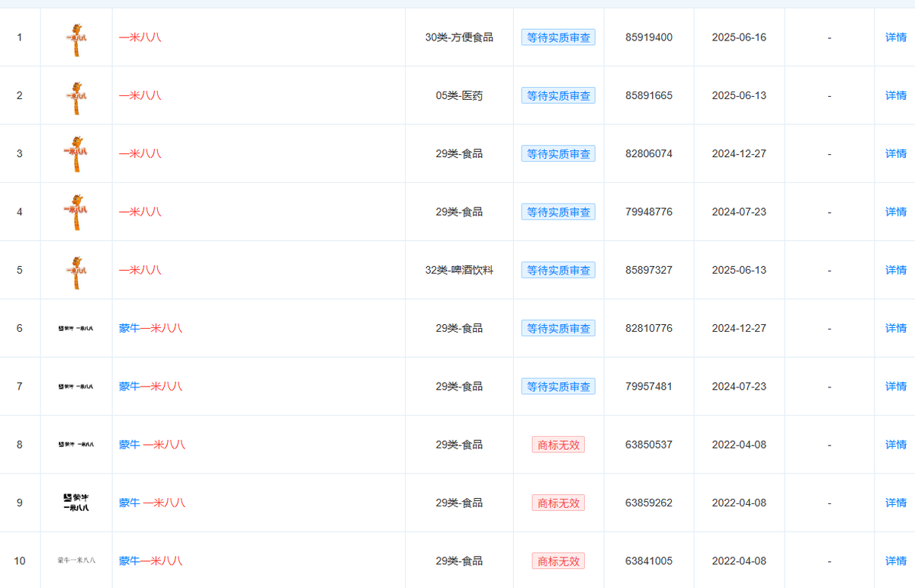Open the 一米八八 name link in row 1

tap(140, 37)
